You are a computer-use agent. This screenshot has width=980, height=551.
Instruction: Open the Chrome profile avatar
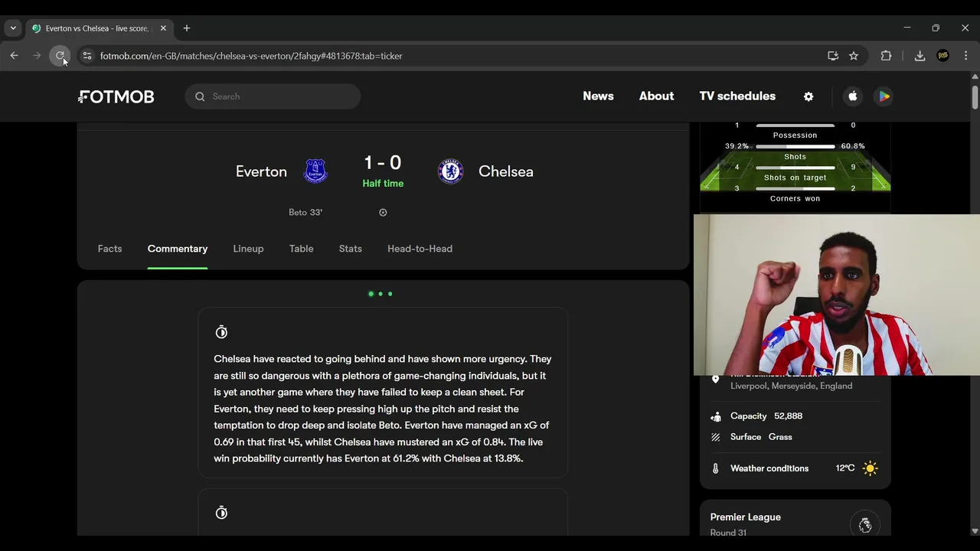(943, 56)
